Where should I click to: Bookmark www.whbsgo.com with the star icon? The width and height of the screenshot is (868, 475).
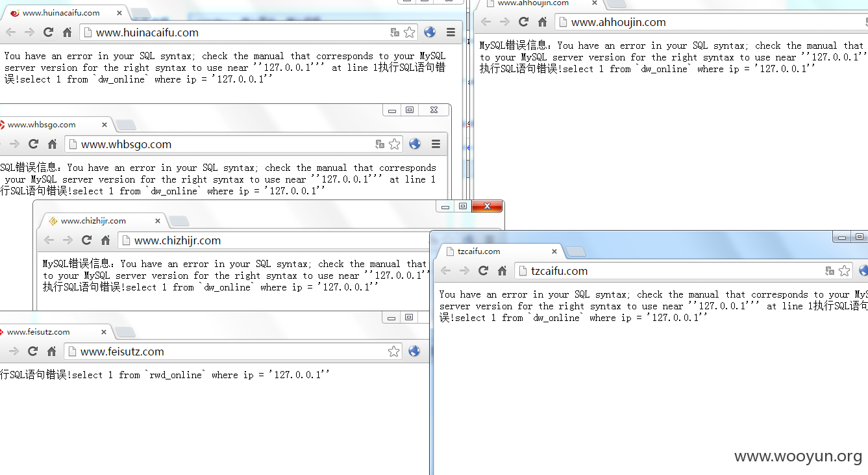coord(395,144)
